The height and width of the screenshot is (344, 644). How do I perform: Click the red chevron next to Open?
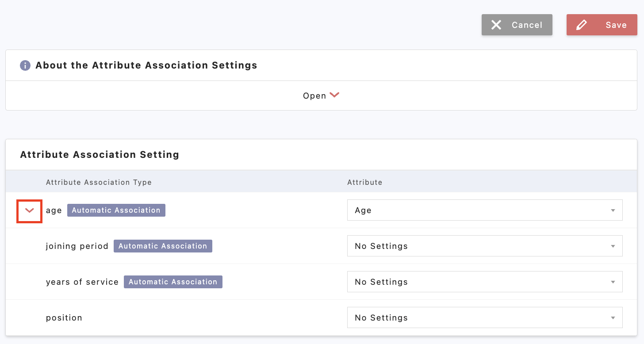tap(334, 95)
